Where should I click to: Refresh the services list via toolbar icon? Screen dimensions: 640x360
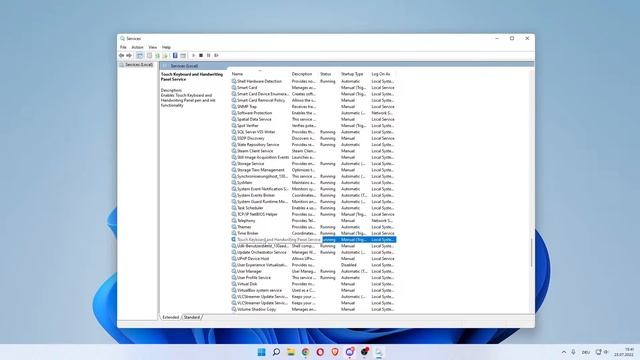(x=157, y=56)
